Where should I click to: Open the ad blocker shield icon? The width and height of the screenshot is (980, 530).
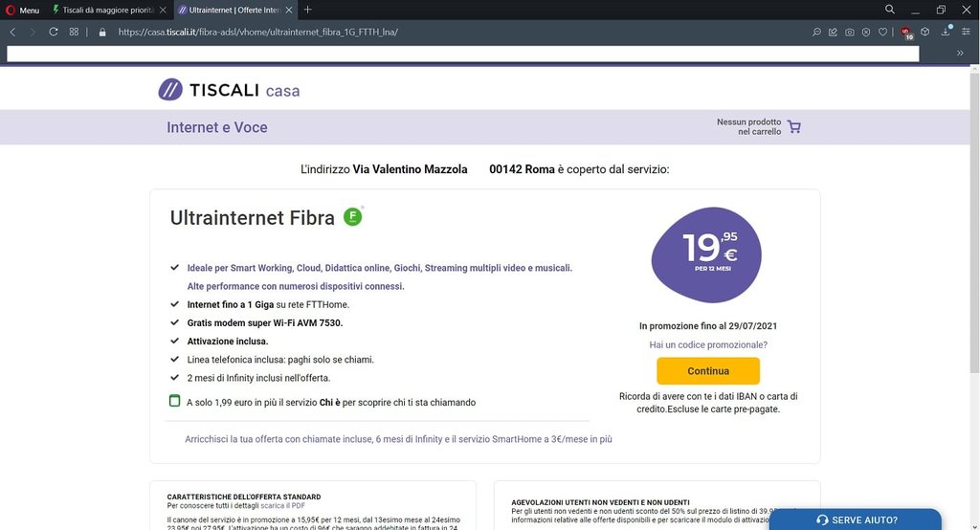click(866, 32)
